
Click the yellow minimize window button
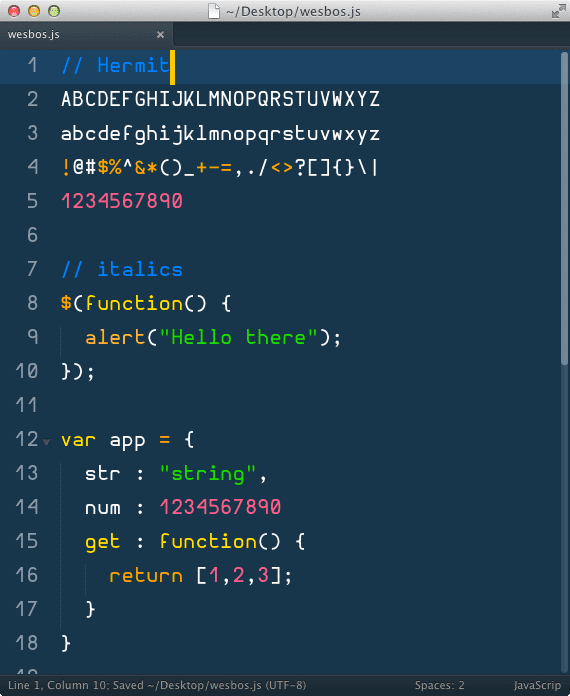(x=34, y=11)
